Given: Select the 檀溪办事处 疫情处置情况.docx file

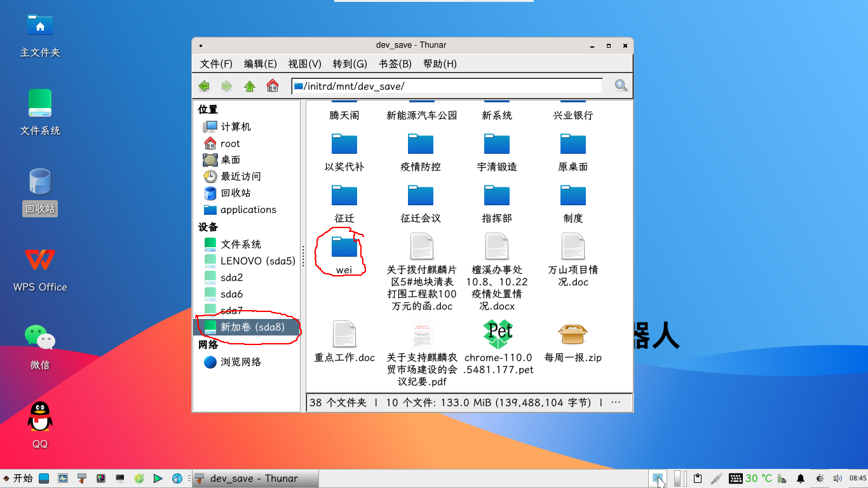Looking at the screenshot, I should tap(497, 272).
